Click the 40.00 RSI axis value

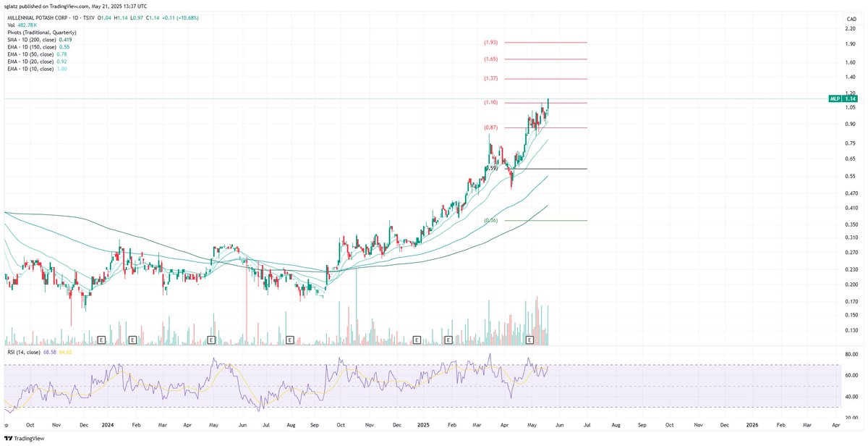coord(851,397)
